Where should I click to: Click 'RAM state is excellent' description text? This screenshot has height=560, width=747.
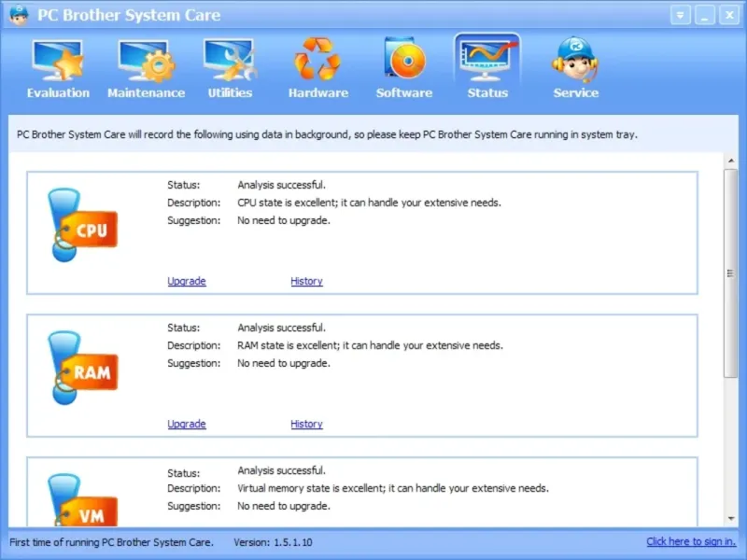(x=370, y=345)
